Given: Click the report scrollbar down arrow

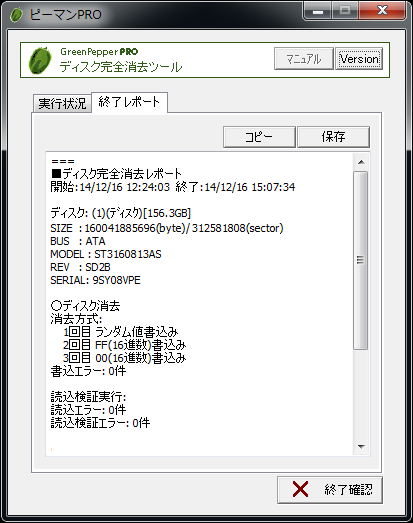Looking at the screenshot, I should point(361,446).
